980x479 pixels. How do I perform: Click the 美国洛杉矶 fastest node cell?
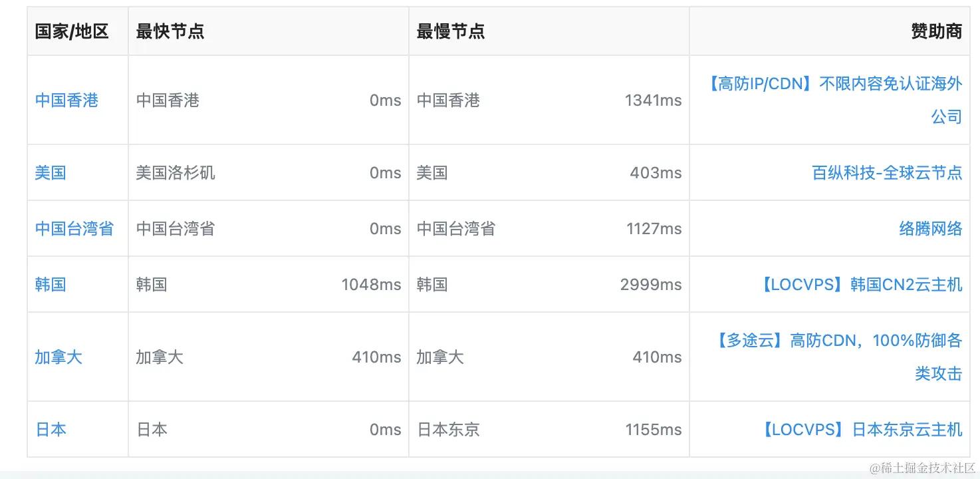click(176, 173)
